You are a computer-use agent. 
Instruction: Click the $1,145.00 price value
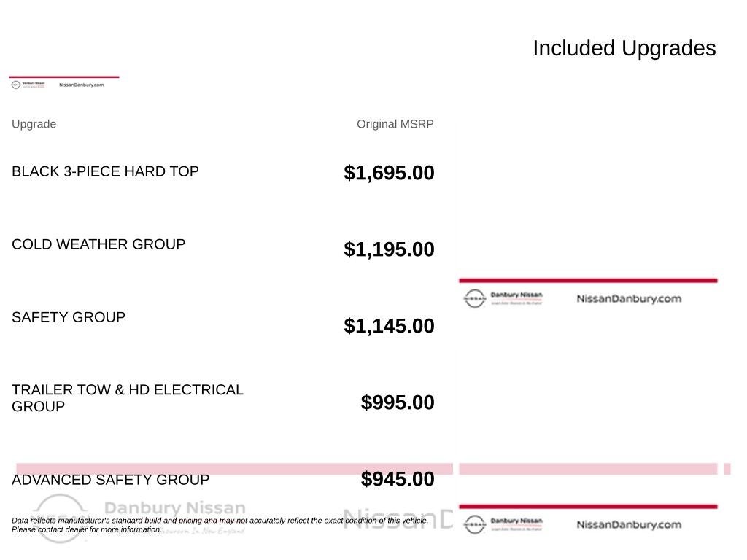389,326
